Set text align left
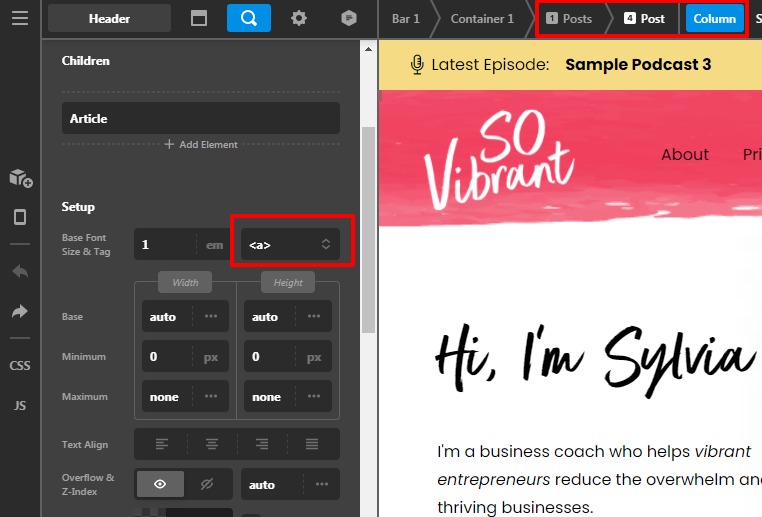The width and height of the screenshot is (762, 517). click(x=161, y=444)
